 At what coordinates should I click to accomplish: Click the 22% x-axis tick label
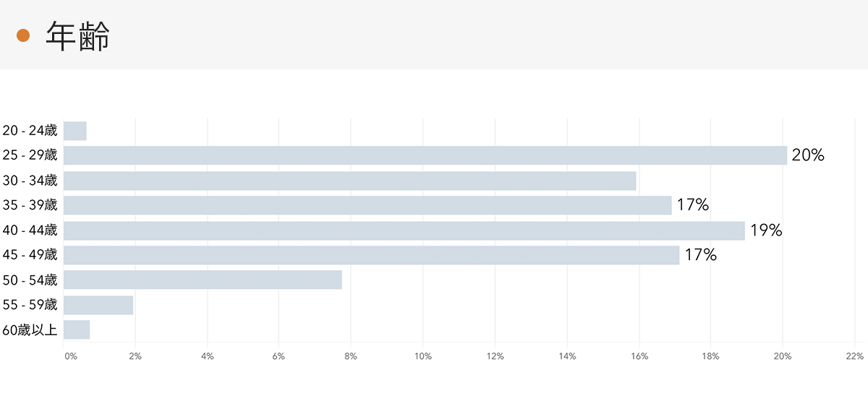[x=854, y=356]
